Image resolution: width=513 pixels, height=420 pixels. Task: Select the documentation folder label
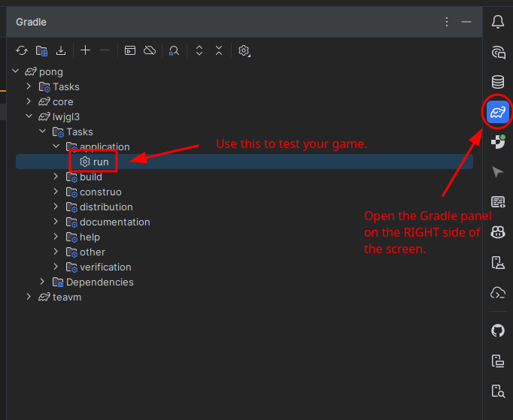tap(115, 222)
